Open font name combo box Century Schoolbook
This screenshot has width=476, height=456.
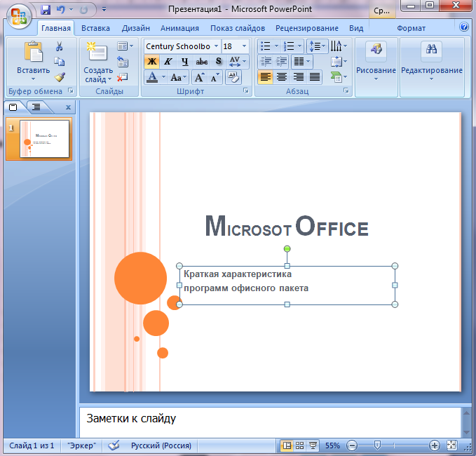coord(182,46)
